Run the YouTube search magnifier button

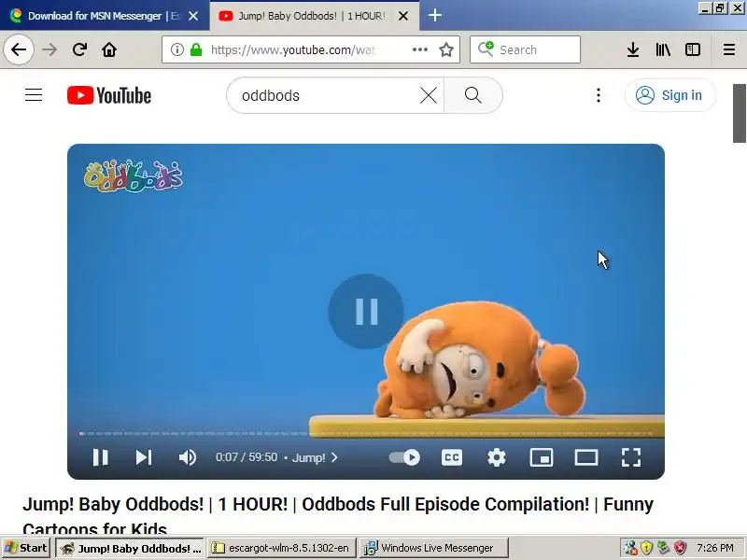[x=473, y=95]
